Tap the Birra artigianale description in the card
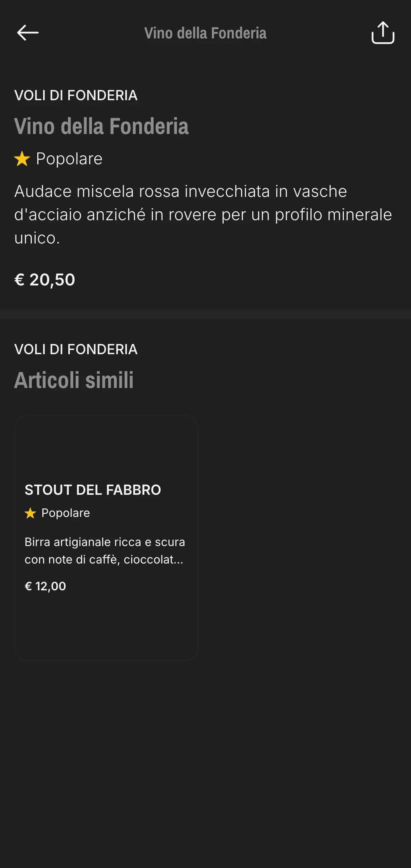The image size is (411, 868). click(x=105, y=551)
